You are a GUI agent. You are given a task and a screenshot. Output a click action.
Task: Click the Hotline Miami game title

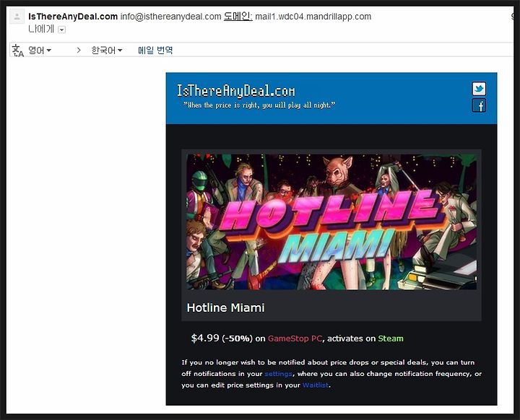(x=225, y=307)
